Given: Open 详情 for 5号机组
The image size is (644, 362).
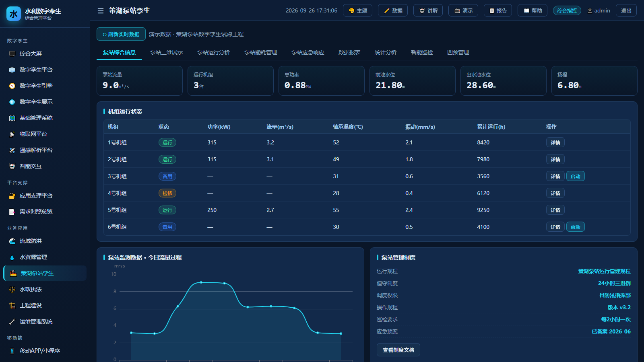Looking at the screenshot, I should (555, 210).
